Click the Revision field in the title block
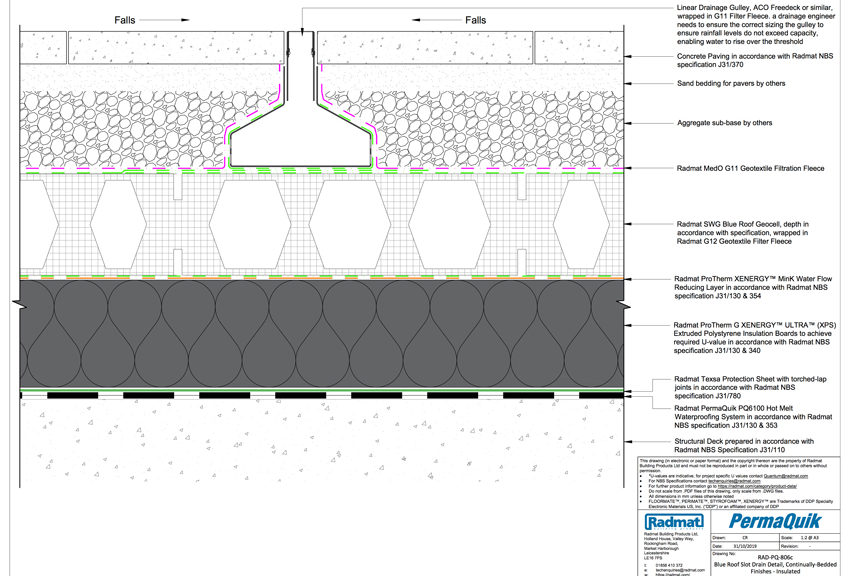This screenshot has width=850, height=576. 806,545
